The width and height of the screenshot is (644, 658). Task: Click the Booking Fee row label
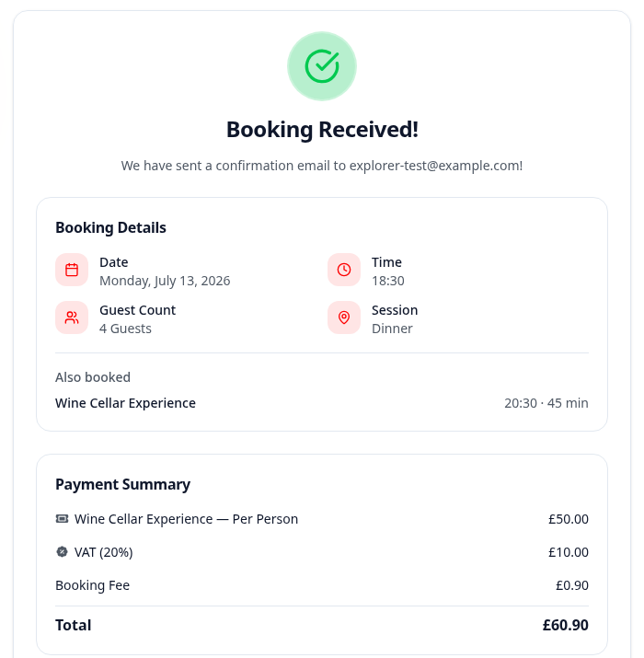[92, 585]
